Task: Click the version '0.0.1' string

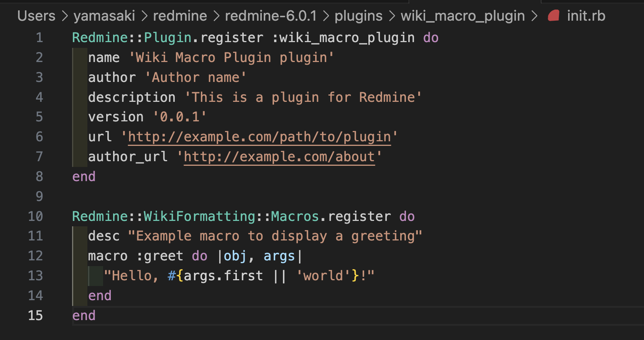Action: tap(180, 117)
